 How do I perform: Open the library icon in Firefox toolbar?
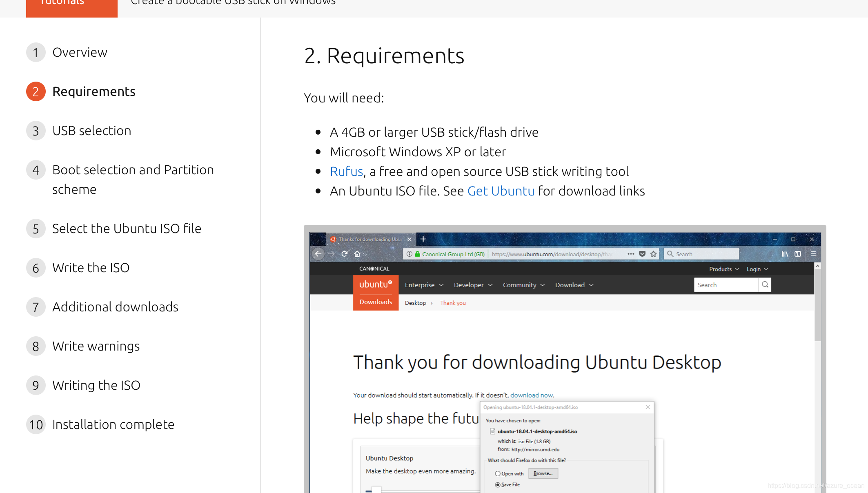click(785, 254)
